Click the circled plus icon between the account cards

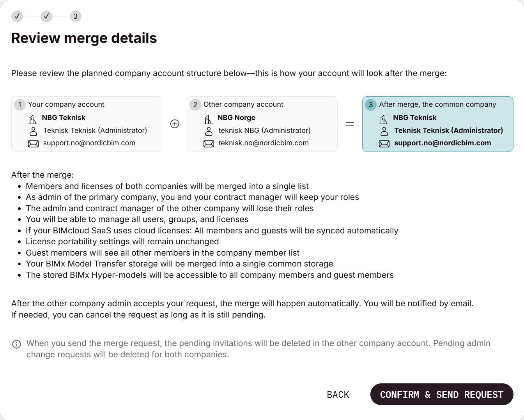pos(175,124)
